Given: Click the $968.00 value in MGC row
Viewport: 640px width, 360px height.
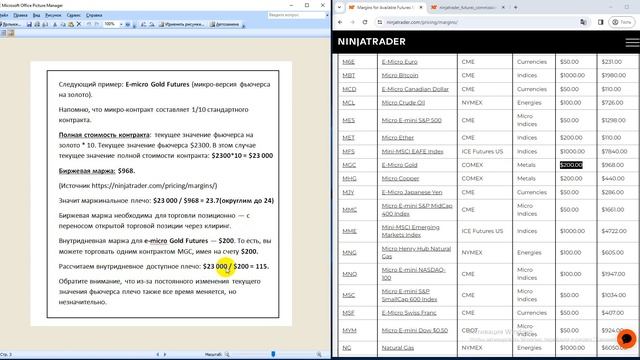Looking at the screenshot, I should (612, 165).
